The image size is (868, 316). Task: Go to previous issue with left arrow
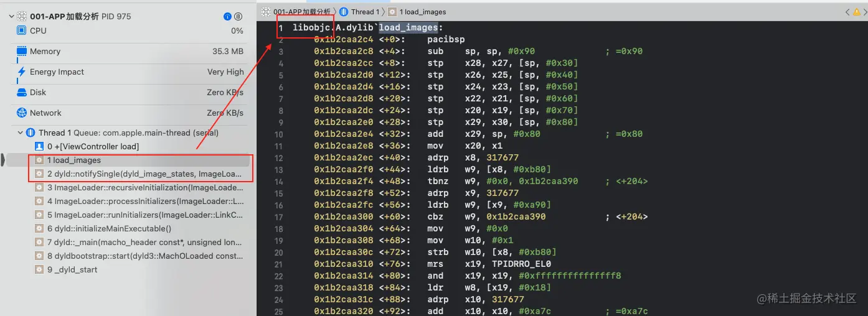[x=847, y=12]
